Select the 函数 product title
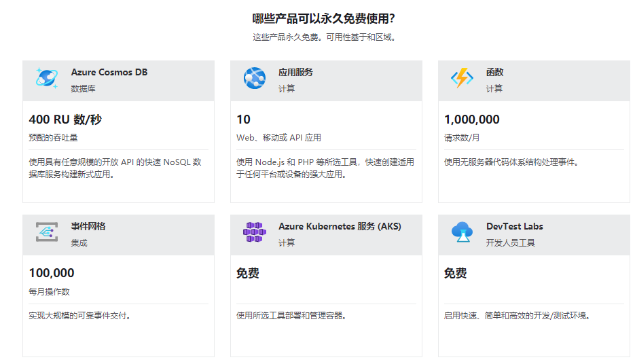 coord(494,72)
